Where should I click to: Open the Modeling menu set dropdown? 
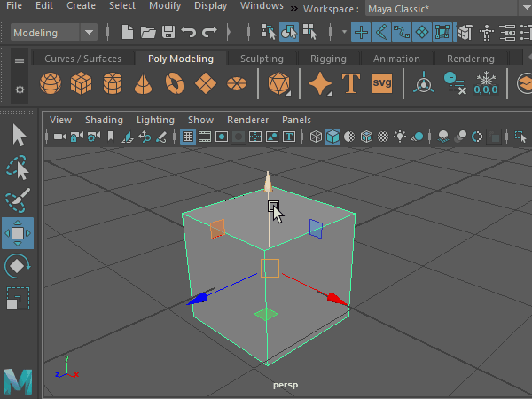pyautogui.click(x=54, y=33)
